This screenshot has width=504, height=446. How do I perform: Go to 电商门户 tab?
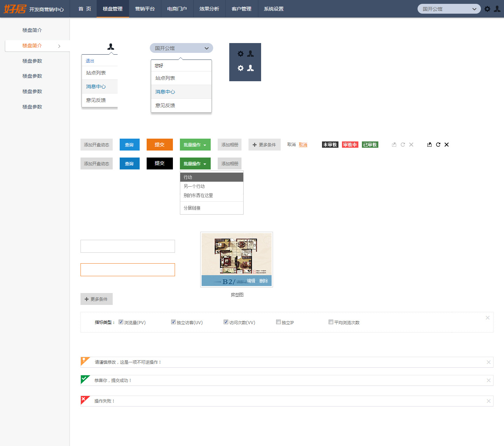177,9
